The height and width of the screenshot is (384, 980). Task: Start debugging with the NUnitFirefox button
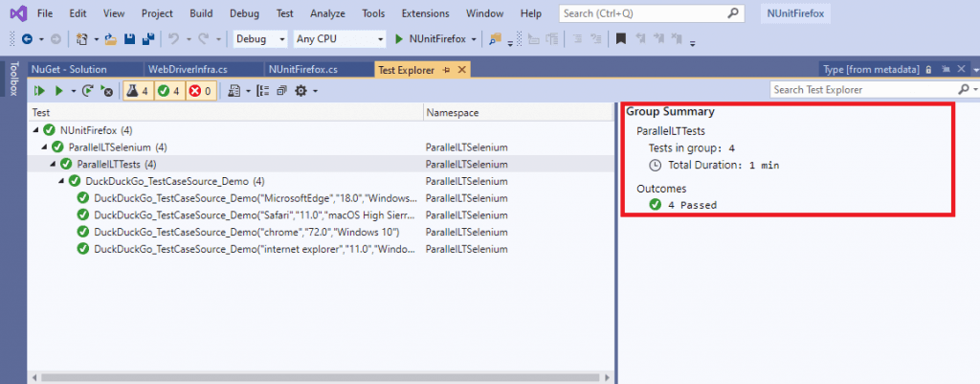[431, 39]
